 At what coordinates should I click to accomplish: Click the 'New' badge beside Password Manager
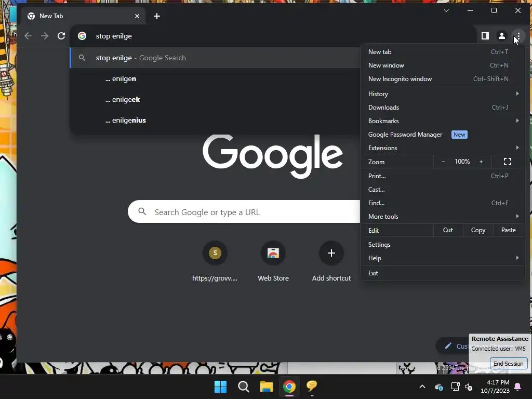coord(459,135)
